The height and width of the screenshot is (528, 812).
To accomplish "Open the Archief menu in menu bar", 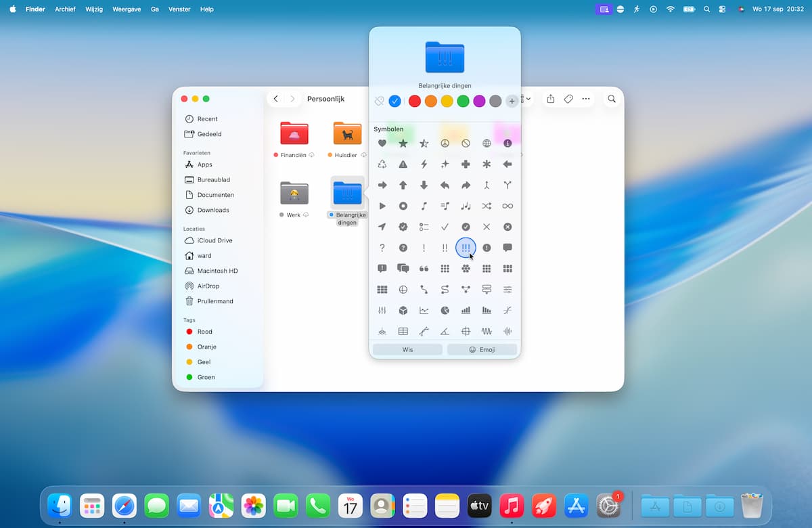I will point(66,9).
